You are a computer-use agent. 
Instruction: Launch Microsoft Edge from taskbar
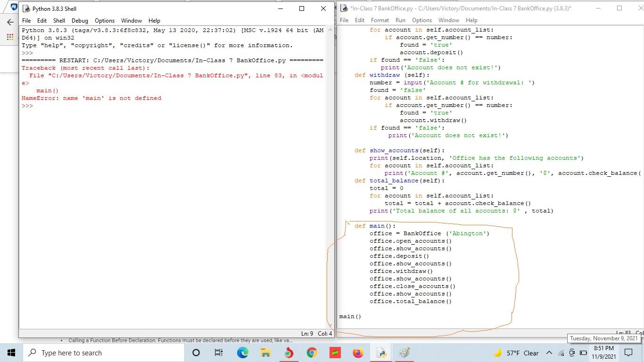242,353
